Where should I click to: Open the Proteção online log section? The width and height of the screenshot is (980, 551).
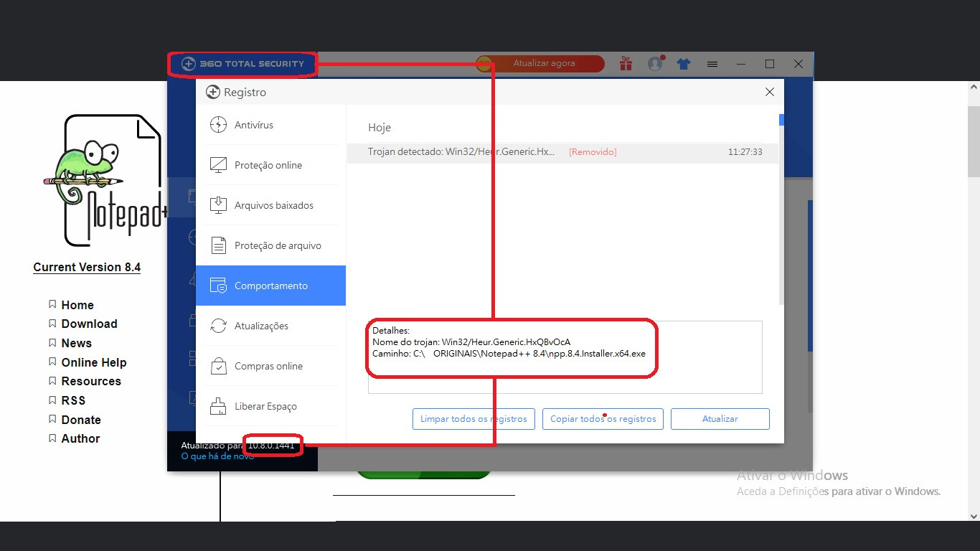270,165
